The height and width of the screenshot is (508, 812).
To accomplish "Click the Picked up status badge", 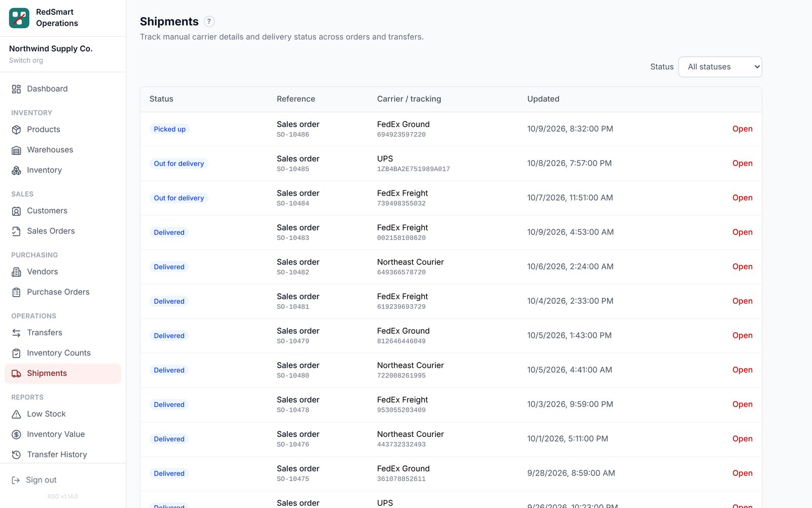I will coord(170,129).
